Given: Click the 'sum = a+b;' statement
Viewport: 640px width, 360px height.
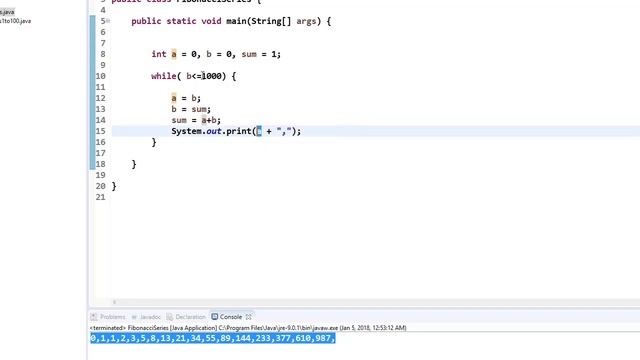Looking at the screenshot, I should [196, 120].
